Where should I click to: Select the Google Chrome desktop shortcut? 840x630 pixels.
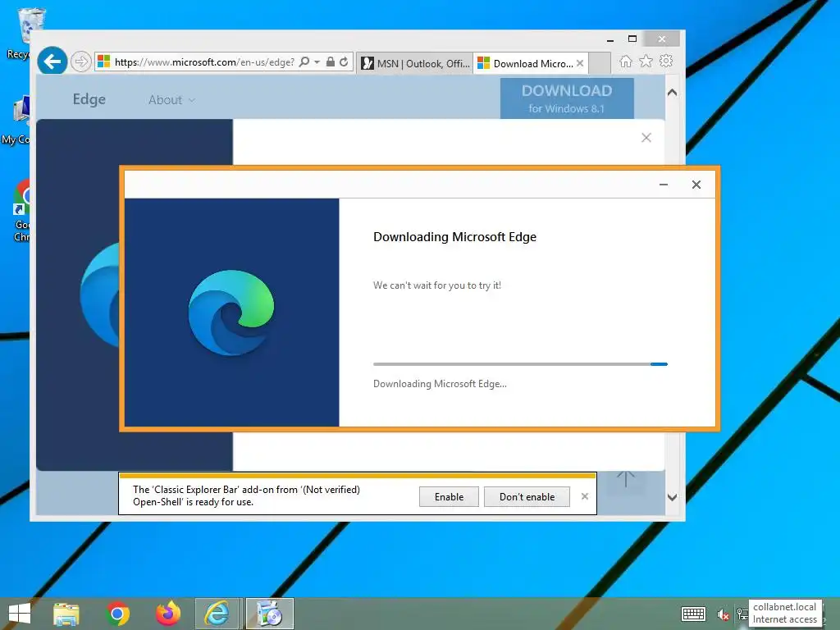click(21, 210)
